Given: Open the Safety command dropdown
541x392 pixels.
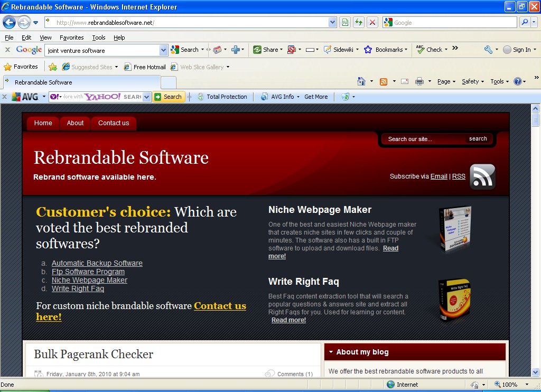Looking at the screenshot, I should [x=473, y=81].
